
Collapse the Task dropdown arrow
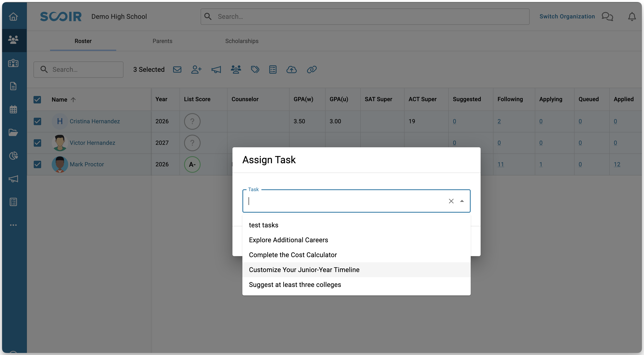462,201
